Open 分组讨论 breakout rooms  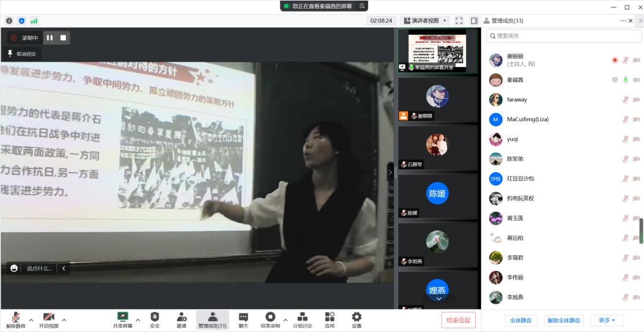(302, 320)
